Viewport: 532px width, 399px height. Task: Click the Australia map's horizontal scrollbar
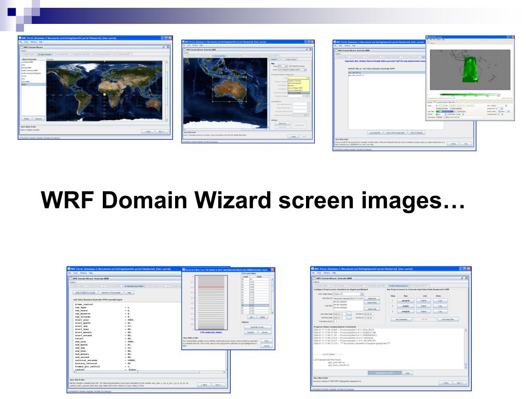pos(225,129)
